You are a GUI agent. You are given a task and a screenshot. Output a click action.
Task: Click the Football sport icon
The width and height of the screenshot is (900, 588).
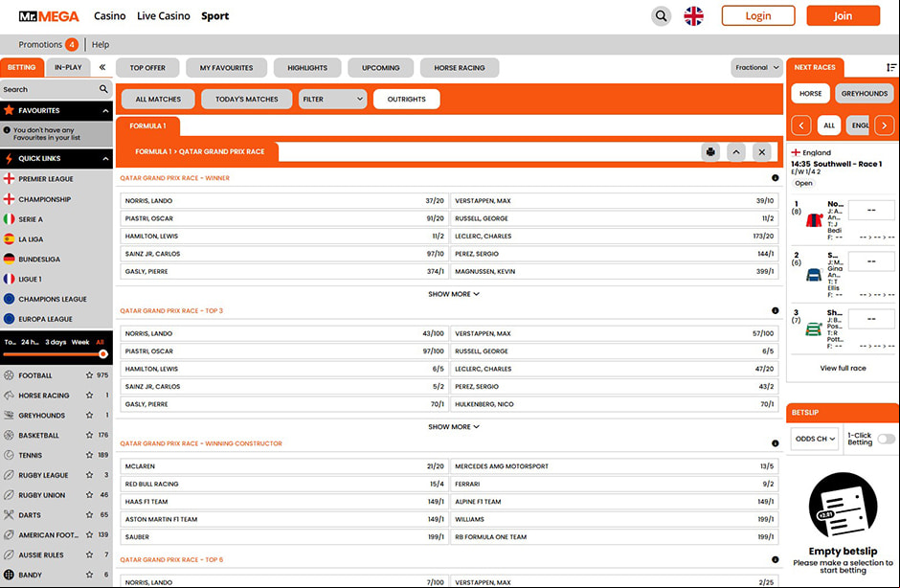9,375
